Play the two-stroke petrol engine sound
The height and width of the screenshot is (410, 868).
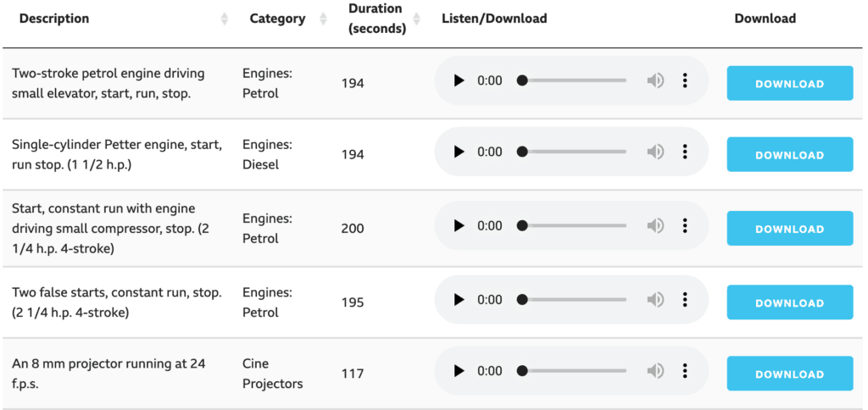pos(459,80)
